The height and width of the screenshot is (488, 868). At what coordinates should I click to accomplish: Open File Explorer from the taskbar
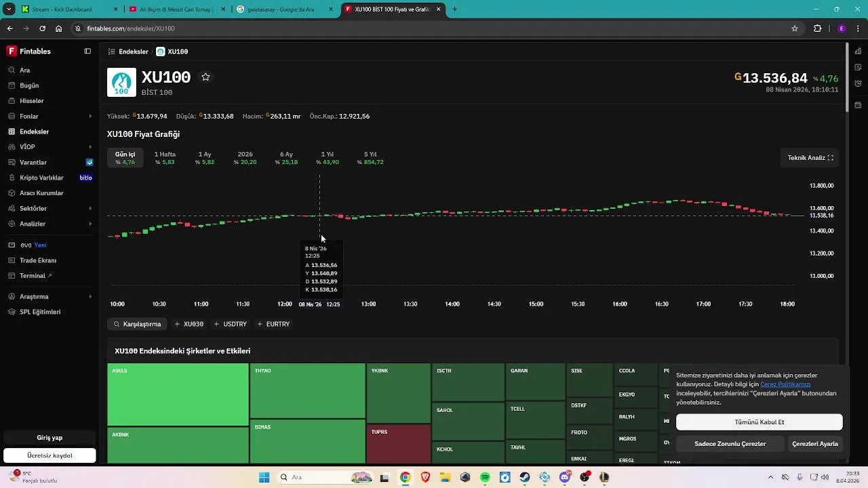click(445, 477)
